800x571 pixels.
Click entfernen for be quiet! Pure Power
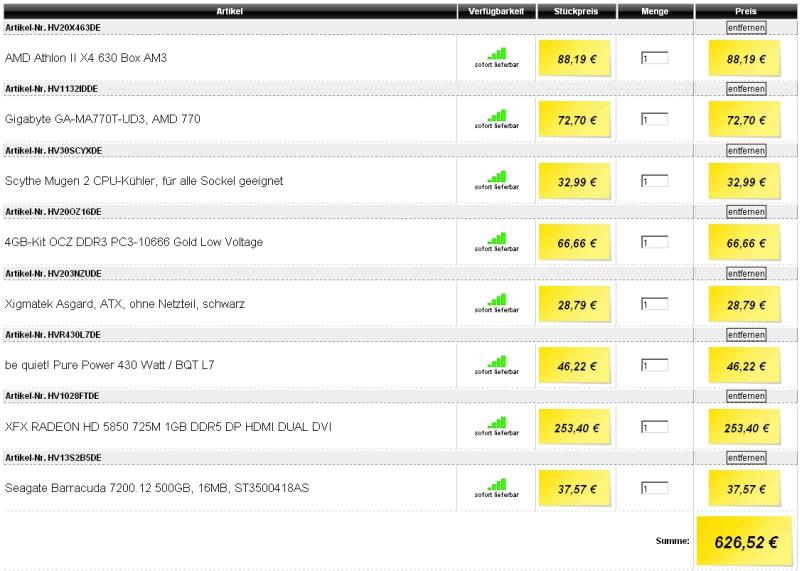tap(746, 335)
